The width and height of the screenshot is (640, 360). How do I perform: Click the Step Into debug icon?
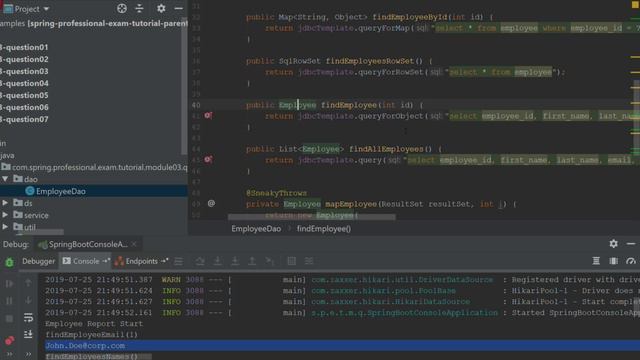pos(218,261)
